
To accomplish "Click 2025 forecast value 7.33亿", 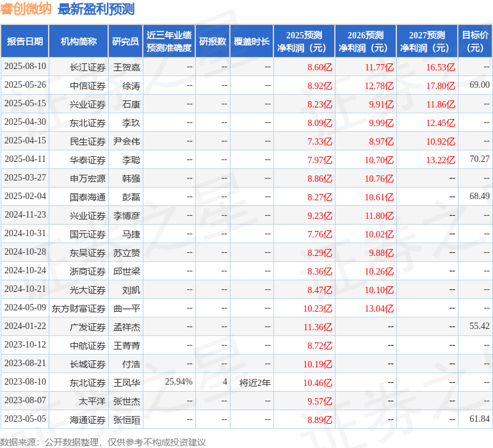I will point(319,141).
